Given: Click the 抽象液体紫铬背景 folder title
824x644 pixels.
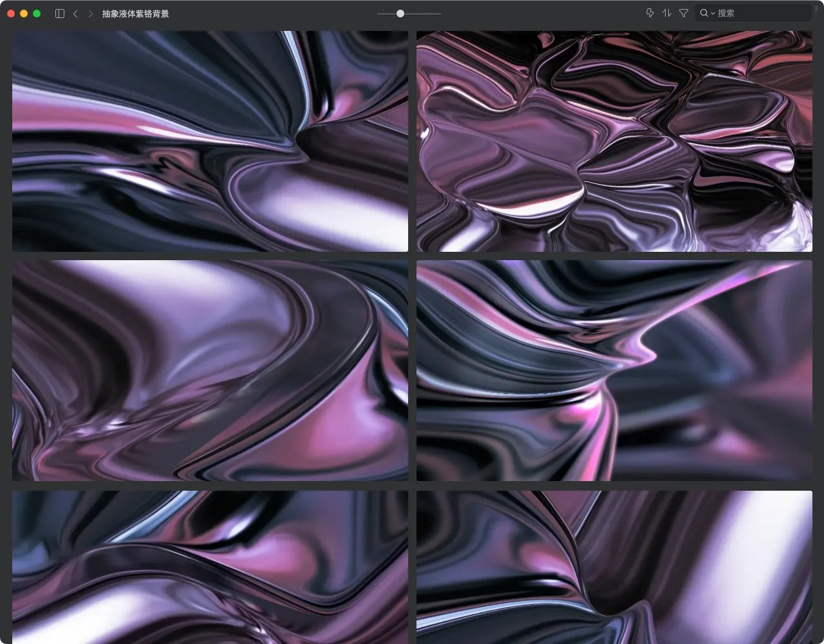Looking at the screenshot, I should (x=135, y=14).
